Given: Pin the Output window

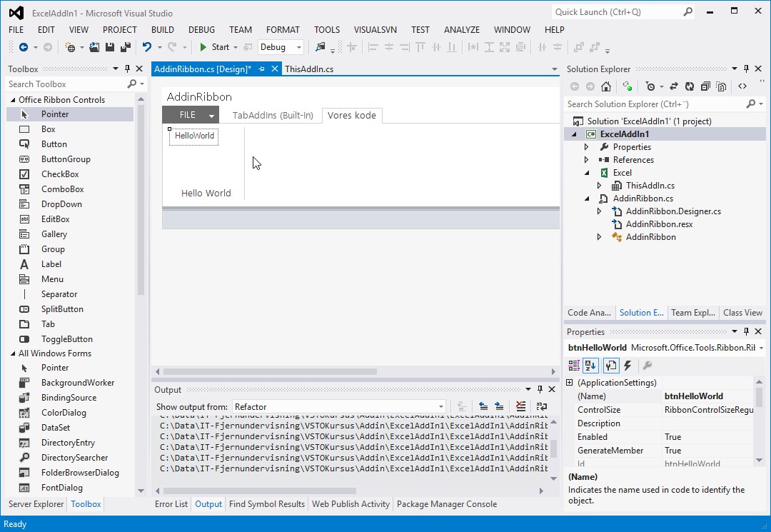Looking at the screenshot, I should tap(540, 389).
